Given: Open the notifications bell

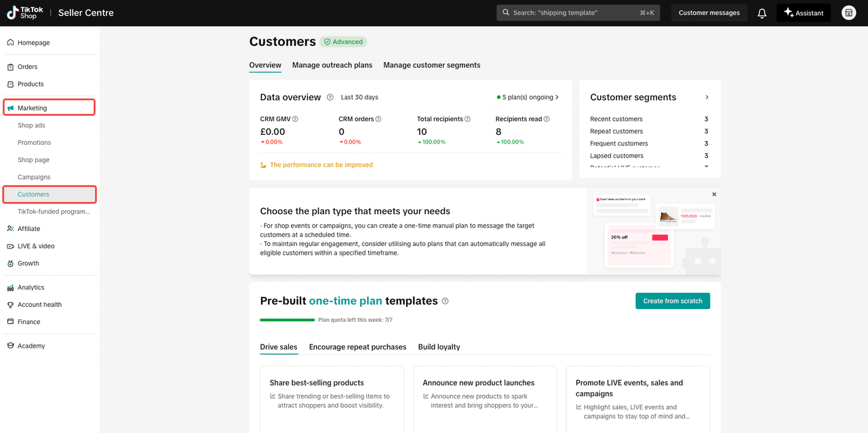Looking at the screenshot, I should point(762,13).
